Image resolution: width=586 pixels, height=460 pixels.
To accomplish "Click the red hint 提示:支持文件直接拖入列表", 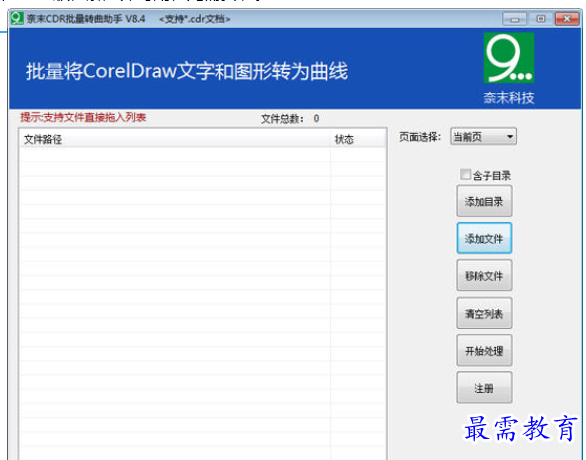I will pos(83,118).
